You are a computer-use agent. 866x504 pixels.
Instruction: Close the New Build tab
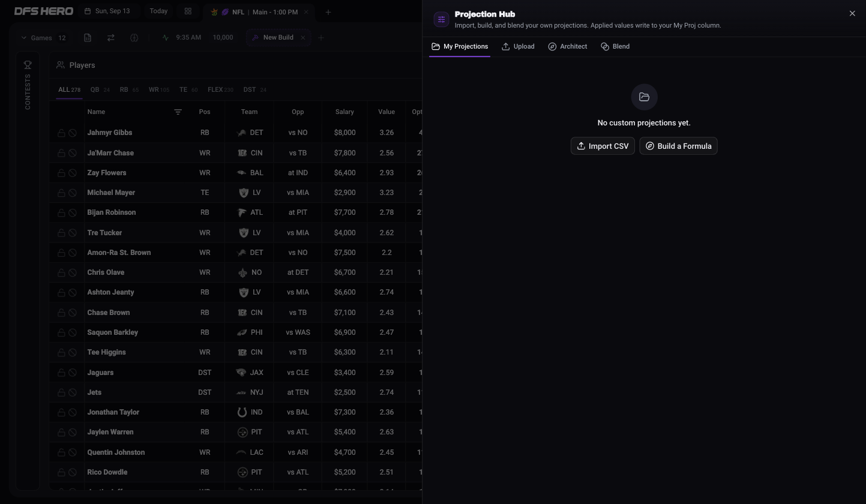click(303, 38)
